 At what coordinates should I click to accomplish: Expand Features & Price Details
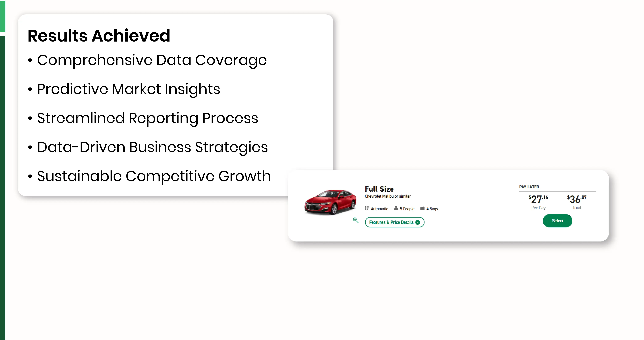pyautogui.click(x=394, y=222)
